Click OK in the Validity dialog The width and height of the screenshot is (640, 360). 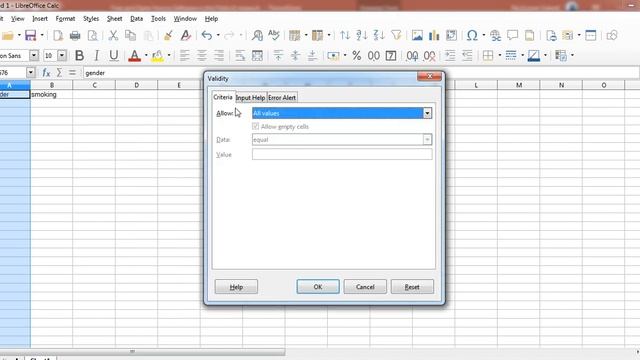coord(318,287)
